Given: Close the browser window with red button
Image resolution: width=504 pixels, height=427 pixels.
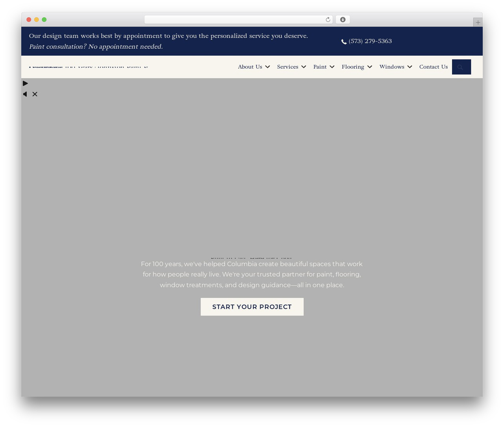Looking at the screenshot, I should [x=29, y=20].
